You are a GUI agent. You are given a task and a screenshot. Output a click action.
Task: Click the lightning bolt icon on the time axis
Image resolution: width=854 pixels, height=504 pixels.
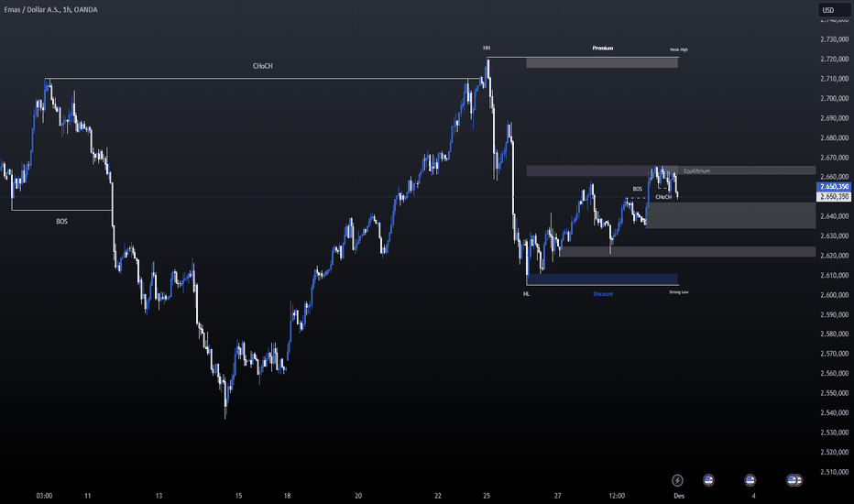677,480
